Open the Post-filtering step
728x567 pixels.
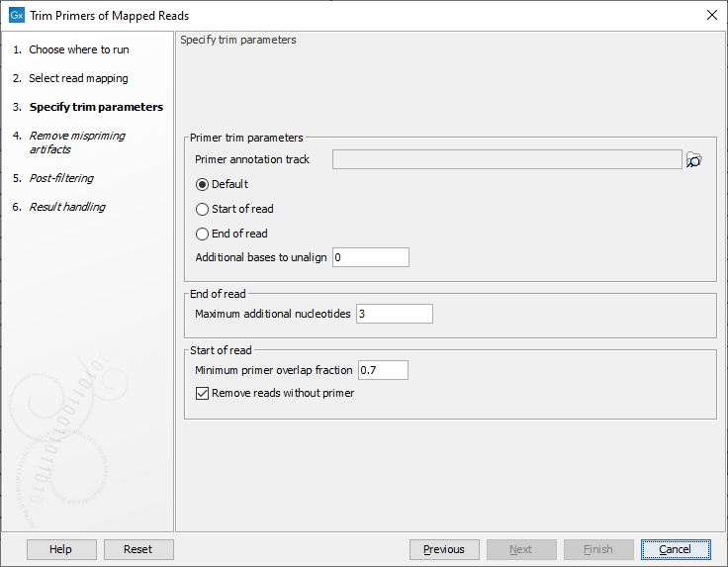click(61, 178)
